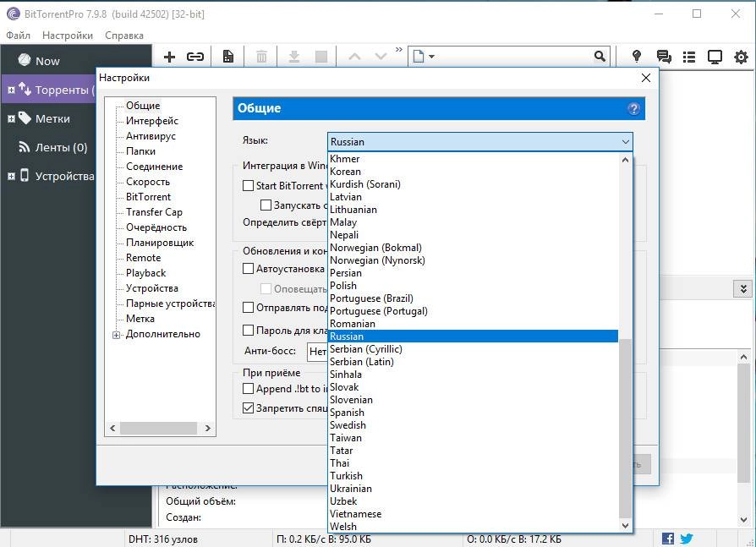The width and height of the screenshot is (756, 547).
Task: Click language list scroll-down arrow
Action: (625, 526)
